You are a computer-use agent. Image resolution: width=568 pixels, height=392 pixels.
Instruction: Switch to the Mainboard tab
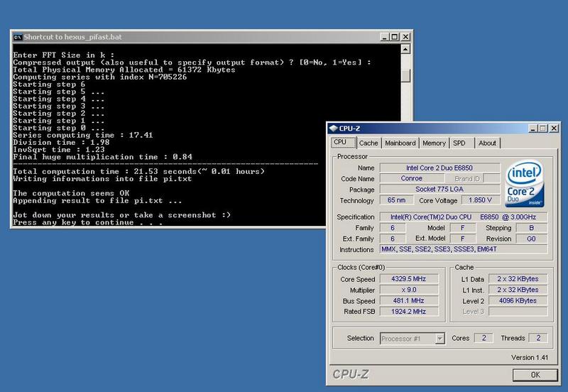coord(400,143)
